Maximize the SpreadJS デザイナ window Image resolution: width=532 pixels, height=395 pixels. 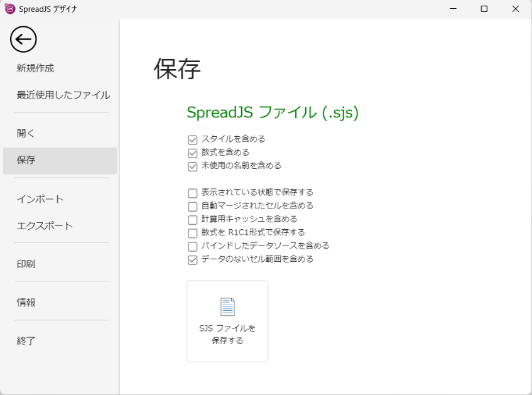[484, 9]
